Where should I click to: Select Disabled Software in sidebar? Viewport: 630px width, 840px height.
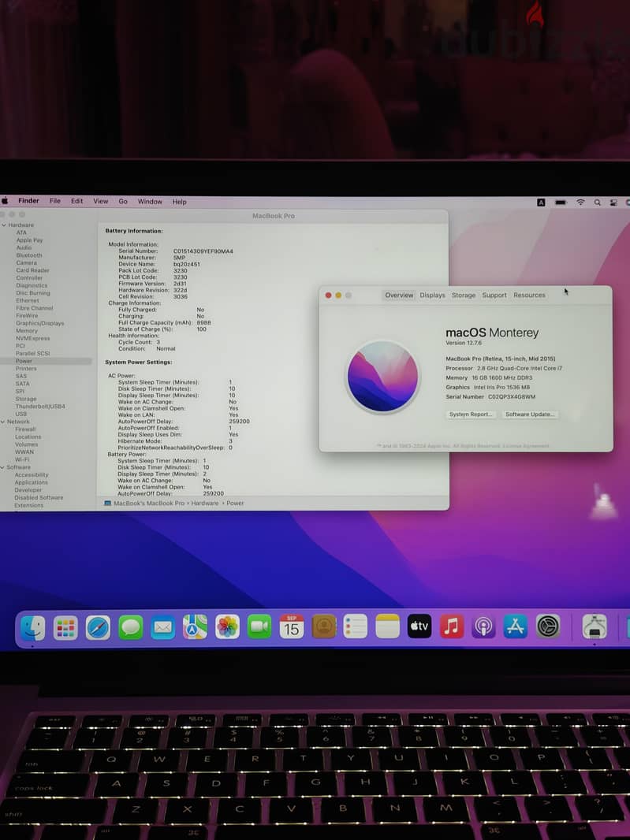tap(39, 497)
